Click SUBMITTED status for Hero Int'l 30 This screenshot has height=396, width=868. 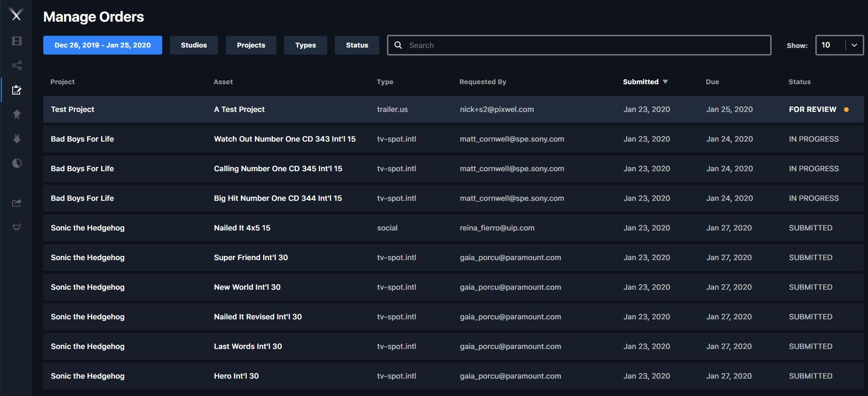pyautogui.click(x=811, y=376)
